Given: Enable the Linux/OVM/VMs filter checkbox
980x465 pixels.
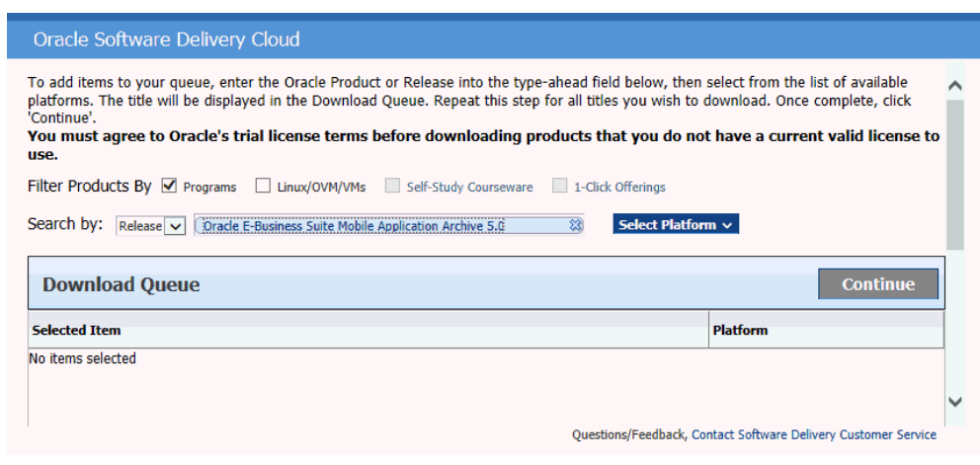Looking at the screenshot, I should (263, 186).
